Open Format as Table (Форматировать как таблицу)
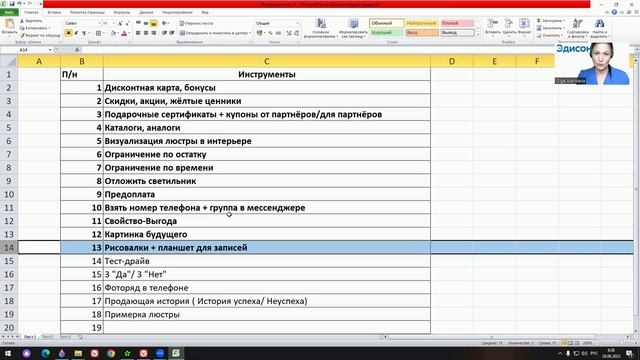The width and height of the screenshot is (640, 360). click(x=353, y=28)
